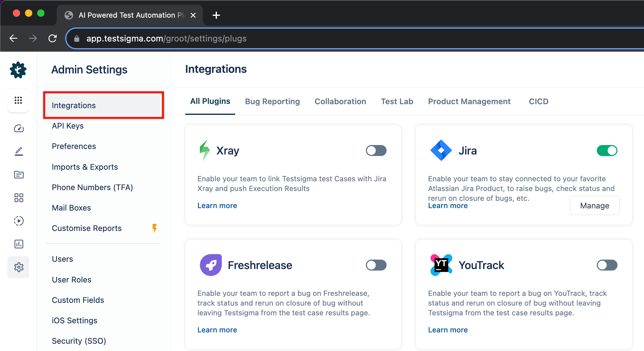
Task: Close the AI Powered Test Automation tab
Action: [x=193, y=15]
